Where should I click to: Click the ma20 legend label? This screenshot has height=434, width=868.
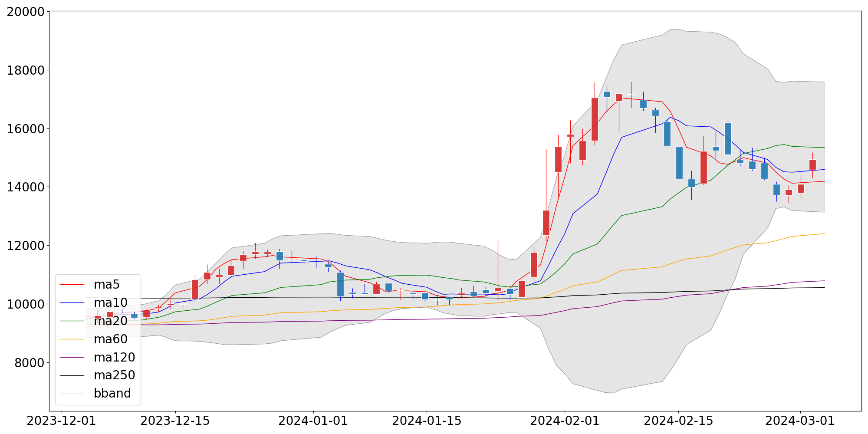click(x=111, y=321)
